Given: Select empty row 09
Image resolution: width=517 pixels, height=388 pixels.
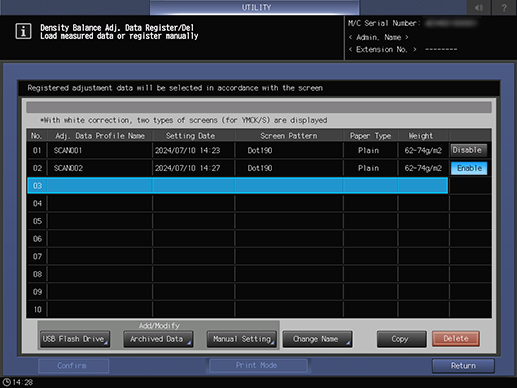Looking at the screenshot, I should tap(237, 292).
